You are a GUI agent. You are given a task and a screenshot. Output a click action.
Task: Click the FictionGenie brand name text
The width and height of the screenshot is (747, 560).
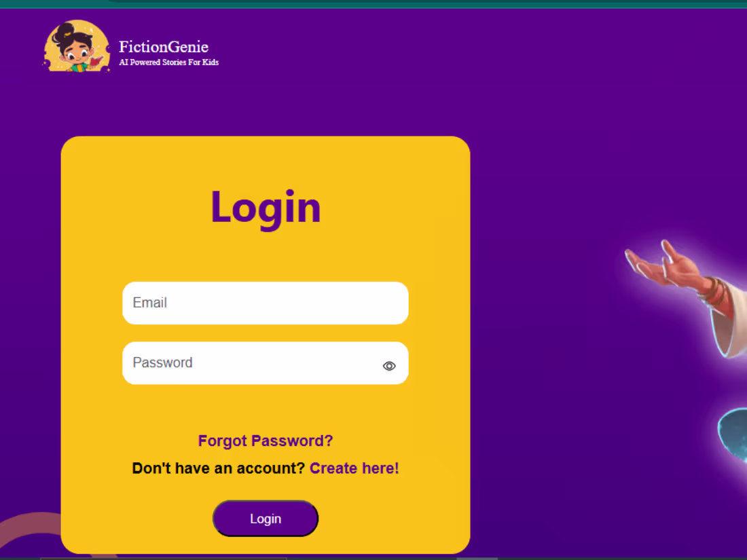coord(164,47)
